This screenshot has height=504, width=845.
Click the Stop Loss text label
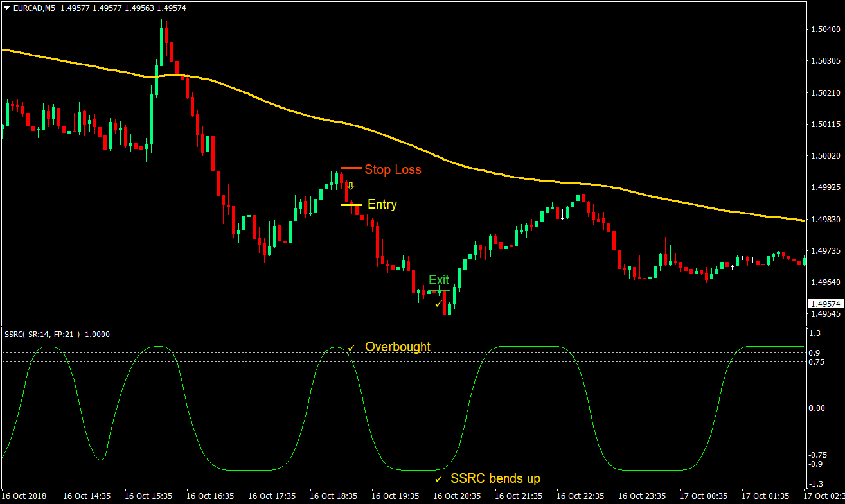point(393,169)
